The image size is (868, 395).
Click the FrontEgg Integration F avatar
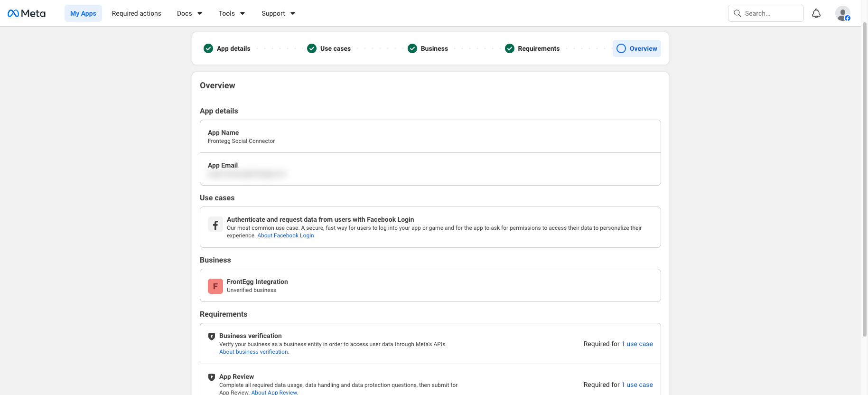click(215, 286)
